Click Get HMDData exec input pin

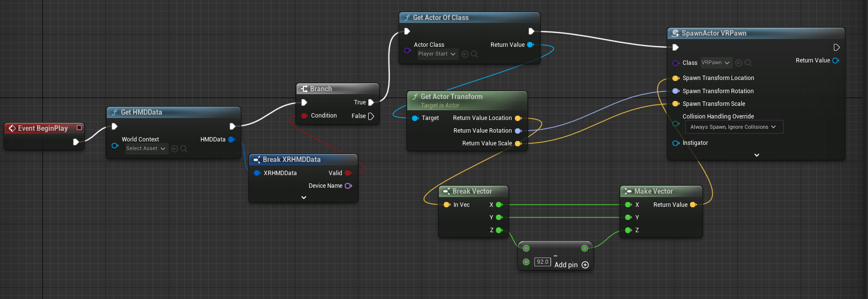pos(115,126)
